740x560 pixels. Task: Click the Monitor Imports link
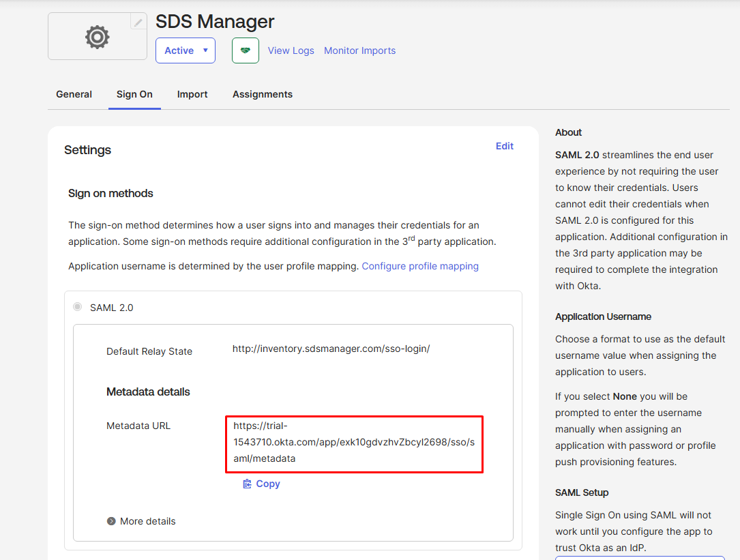359,50
